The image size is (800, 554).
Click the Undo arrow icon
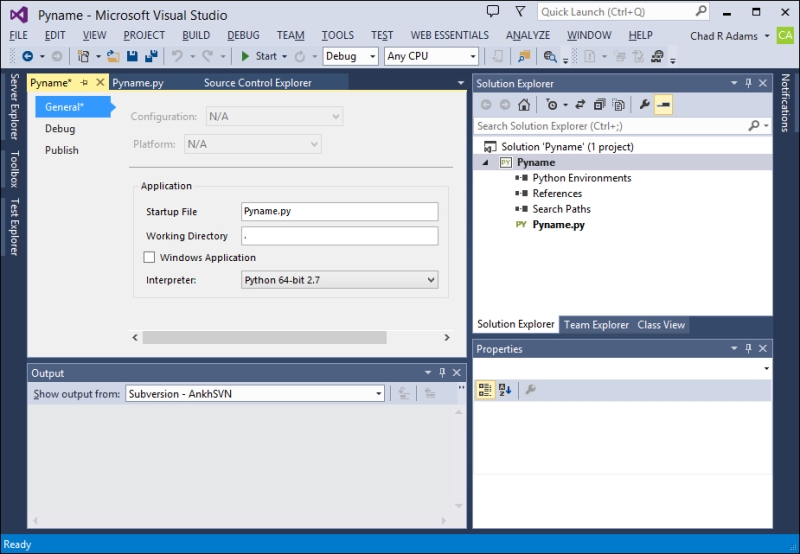tap(177, 56)
